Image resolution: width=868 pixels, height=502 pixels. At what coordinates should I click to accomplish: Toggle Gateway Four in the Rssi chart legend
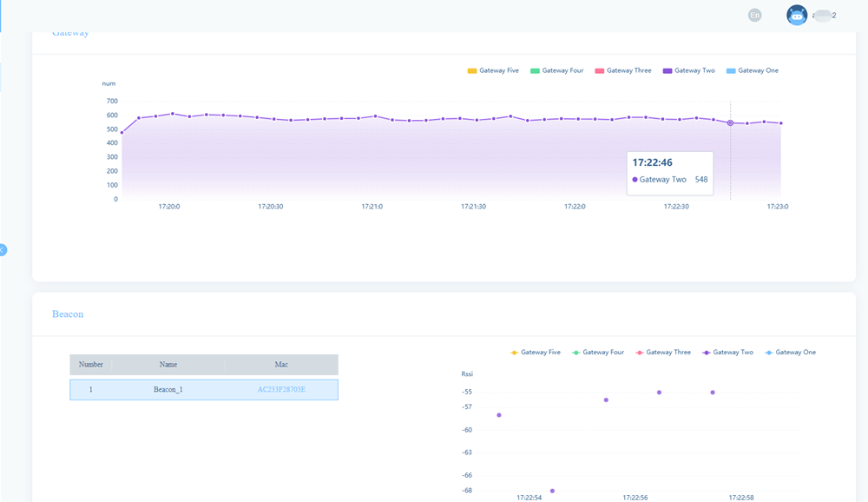click(597, 353)
